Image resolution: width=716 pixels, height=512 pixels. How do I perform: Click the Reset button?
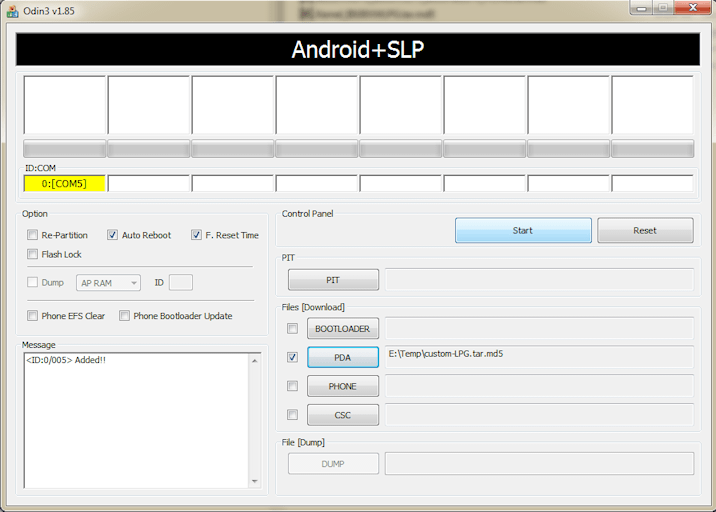645,230
